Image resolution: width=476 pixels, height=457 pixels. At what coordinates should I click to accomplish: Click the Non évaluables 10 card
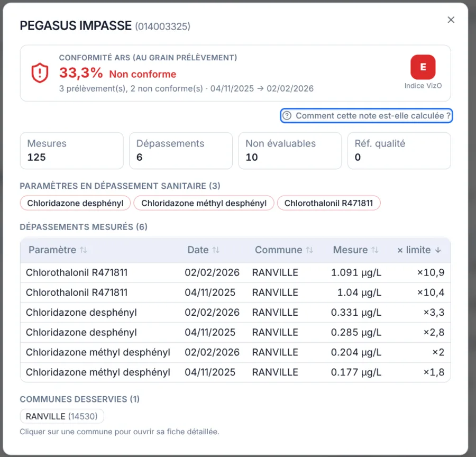pos(290,151)
